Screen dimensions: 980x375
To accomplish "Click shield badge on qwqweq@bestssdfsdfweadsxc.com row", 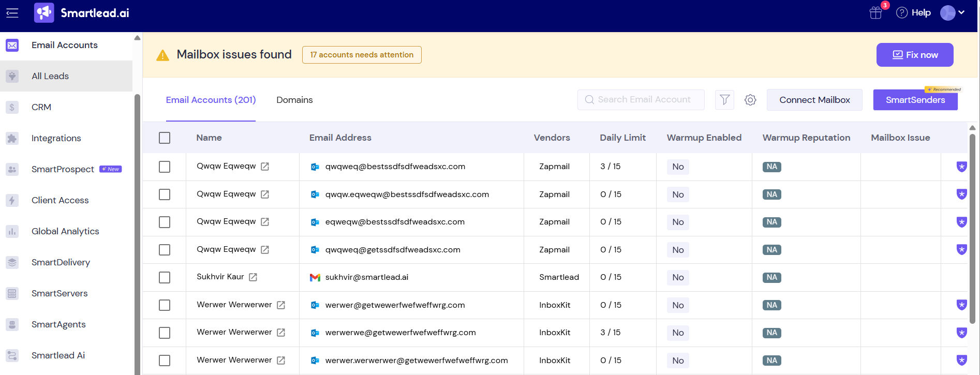I will tap(961, 167).
